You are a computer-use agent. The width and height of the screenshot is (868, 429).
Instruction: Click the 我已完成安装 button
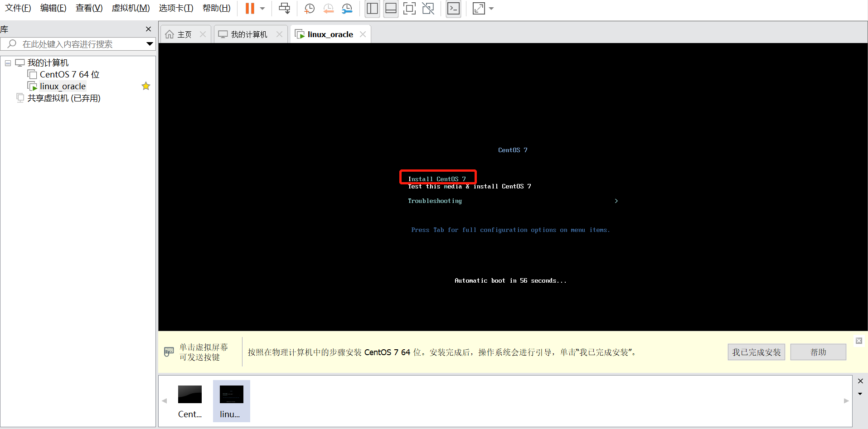756,352
